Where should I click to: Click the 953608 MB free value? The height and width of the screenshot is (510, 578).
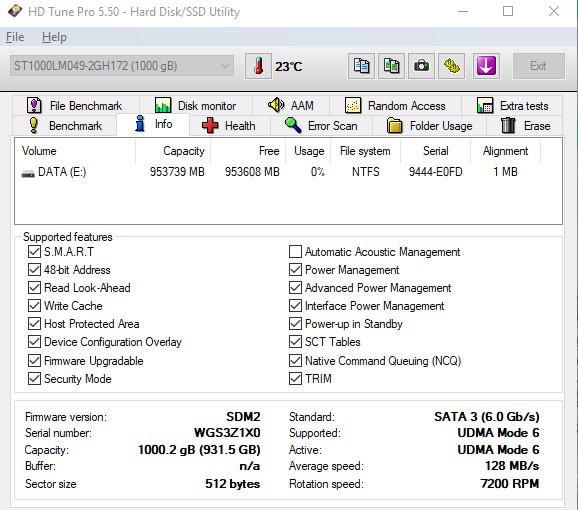tap(253, 172)
